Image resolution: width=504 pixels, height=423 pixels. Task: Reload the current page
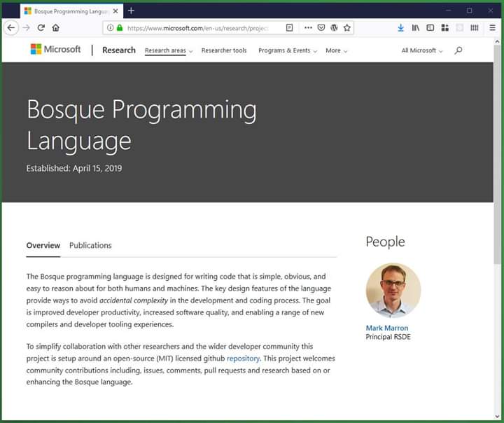(x=41, y=28)
